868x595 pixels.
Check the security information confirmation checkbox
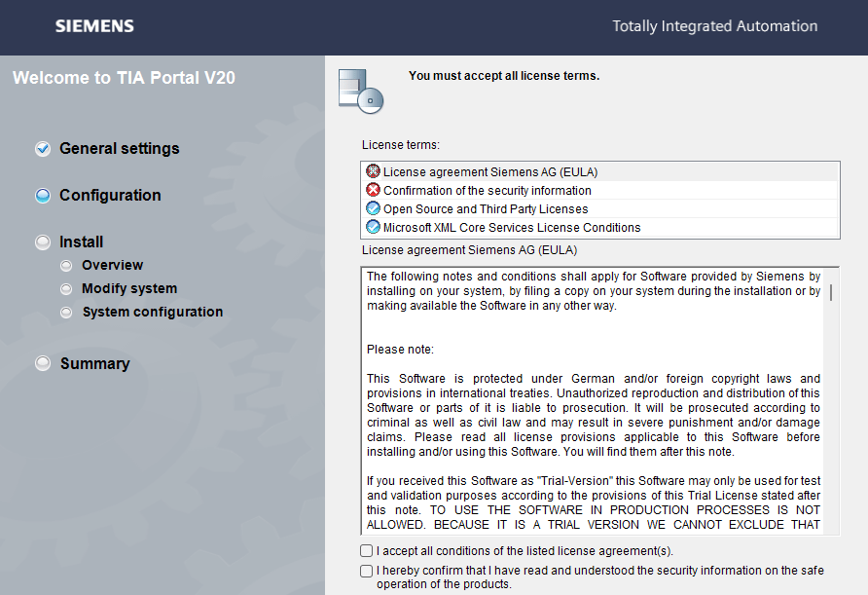(367, 571)
